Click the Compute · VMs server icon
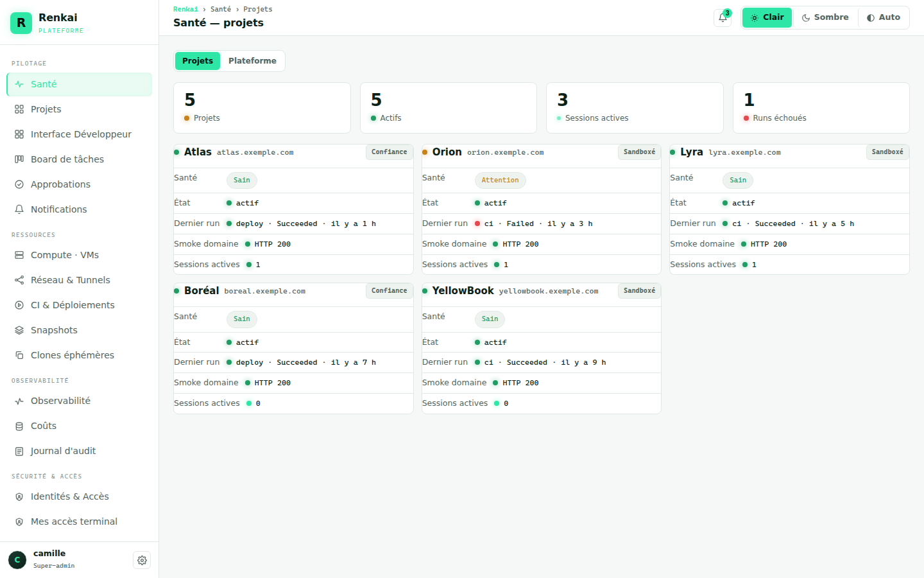Screen dimensions: 924x578 click(19, 255)
